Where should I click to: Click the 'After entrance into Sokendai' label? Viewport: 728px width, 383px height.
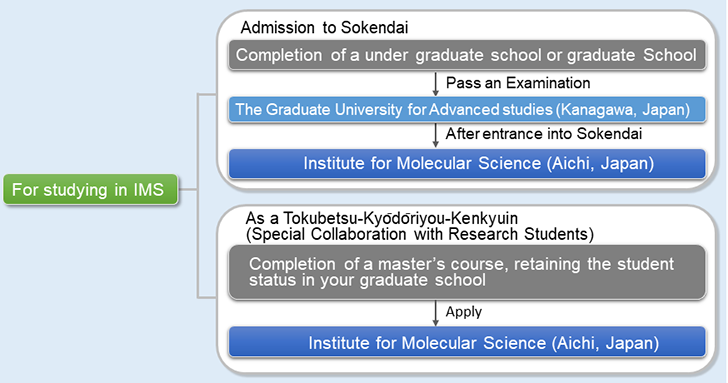[544, 134]
